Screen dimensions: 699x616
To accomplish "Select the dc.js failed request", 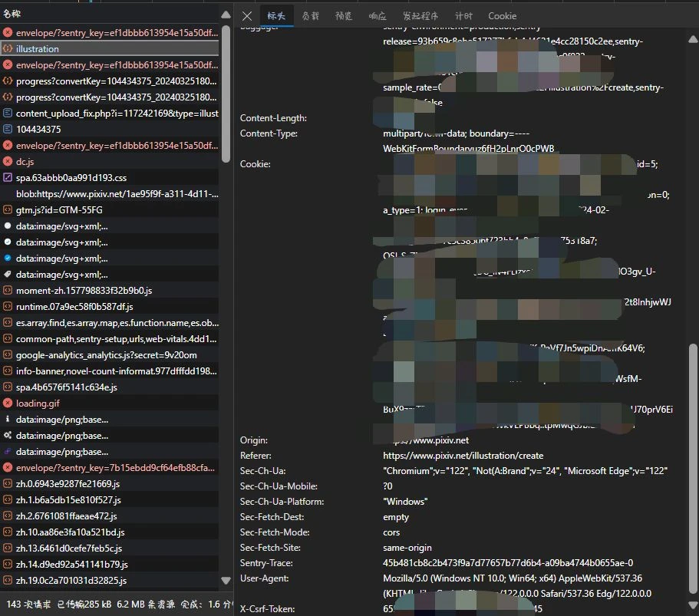I will tap(110, 161).
